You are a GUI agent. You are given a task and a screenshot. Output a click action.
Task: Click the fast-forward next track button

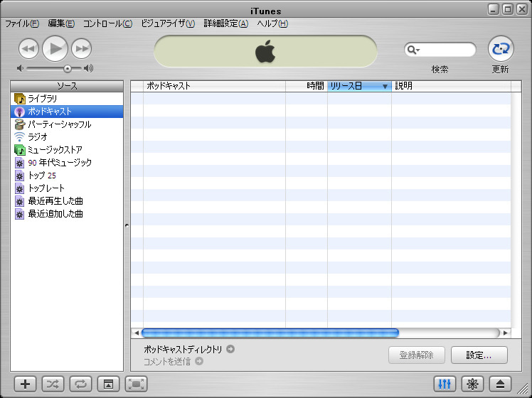coord(81,49)
